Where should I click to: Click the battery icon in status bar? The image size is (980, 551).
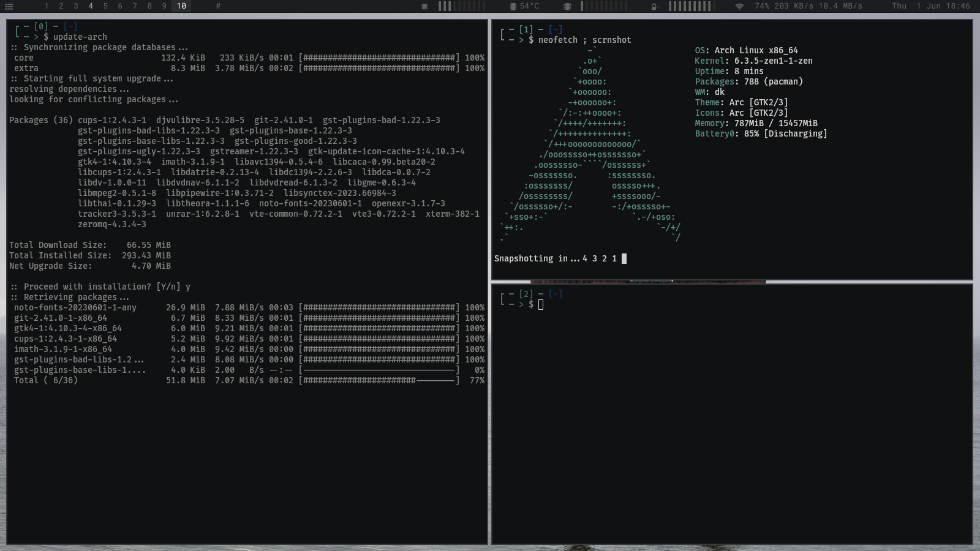655,6
